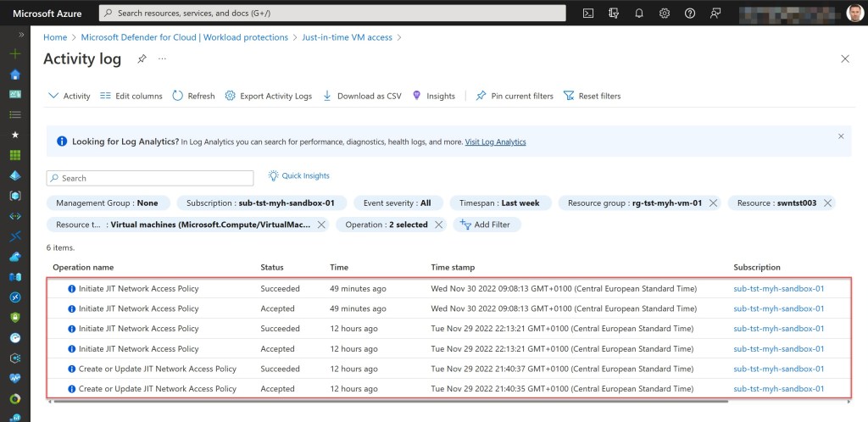Open the Timespan: Last week filter
The image size is (868, 422).
click(x=500, y=203)
